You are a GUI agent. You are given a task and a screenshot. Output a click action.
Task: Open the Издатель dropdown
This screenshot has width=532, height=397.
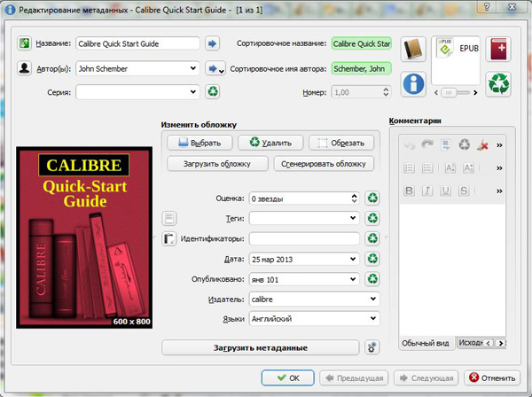[x=372, y=299]
